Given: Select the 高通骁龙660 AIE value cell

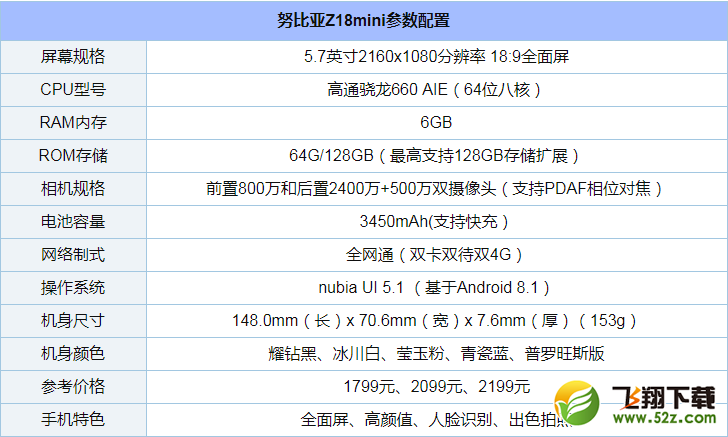Looking at the screenshot, I should pyautogui.click(x=436, y=90).
